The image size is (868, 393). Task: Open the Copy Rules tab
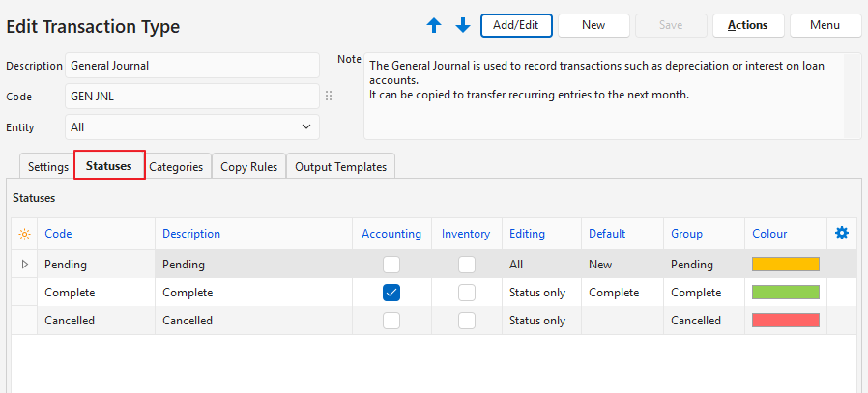tap(248, 166)
